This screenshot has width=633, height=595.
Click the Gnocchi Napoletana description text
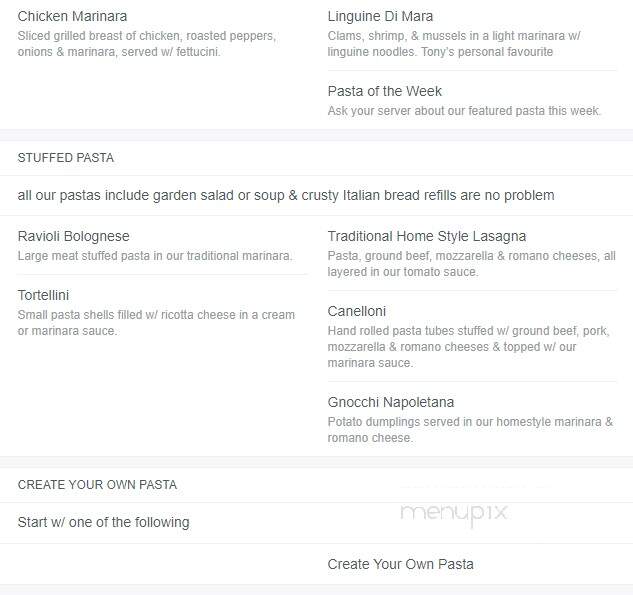click(470, 430)
